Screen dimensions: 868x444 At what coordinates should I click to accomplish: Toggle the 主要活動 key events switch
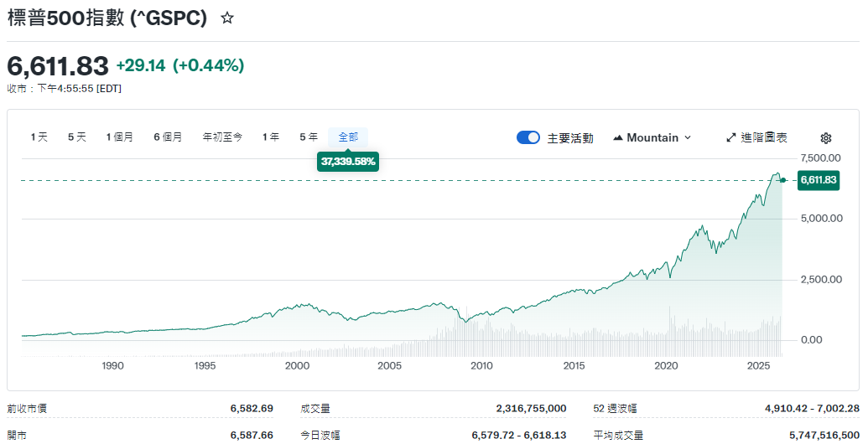pyautogui.click(x=528, y=137)
